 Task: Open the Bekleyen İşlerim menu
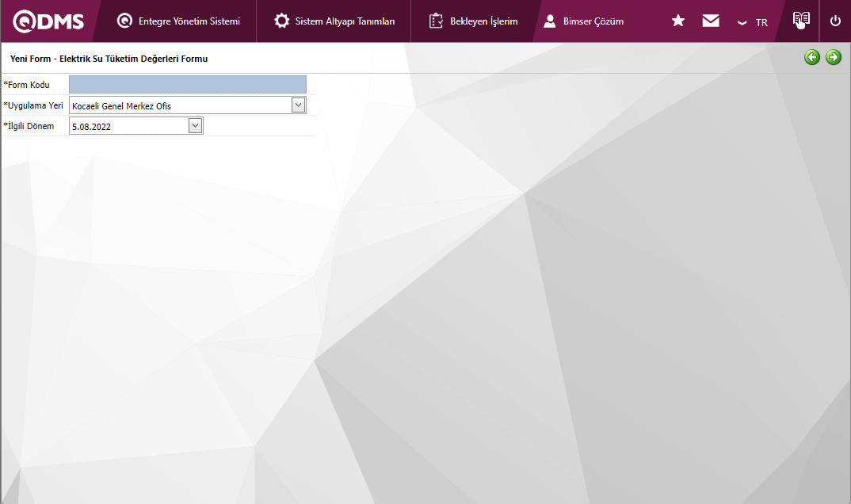pyautogui.click(x=473, y=21)
